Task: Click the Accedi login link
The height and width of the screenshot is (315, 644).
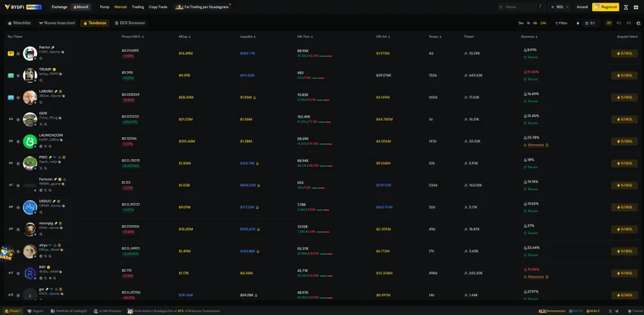Action: [x=582, y=7]
